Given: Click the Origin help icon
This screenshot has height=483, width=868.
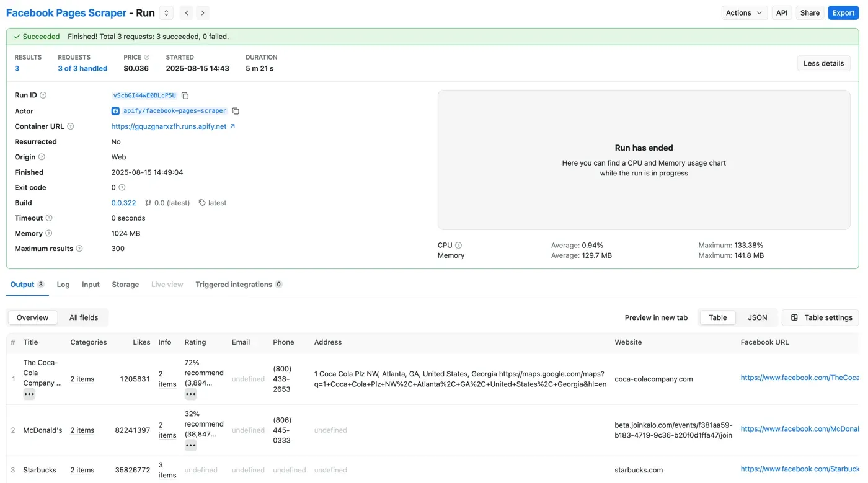Looking at the screenshot, I should (42, 157).
